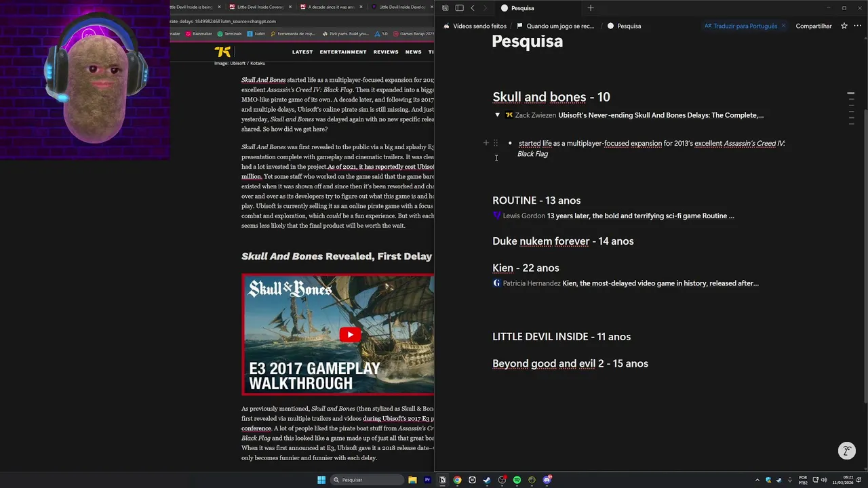Viewport: 868px width, 488px height.
Task: Open the Ferramenta de insp... bookmark
Action: pos(292,33)
